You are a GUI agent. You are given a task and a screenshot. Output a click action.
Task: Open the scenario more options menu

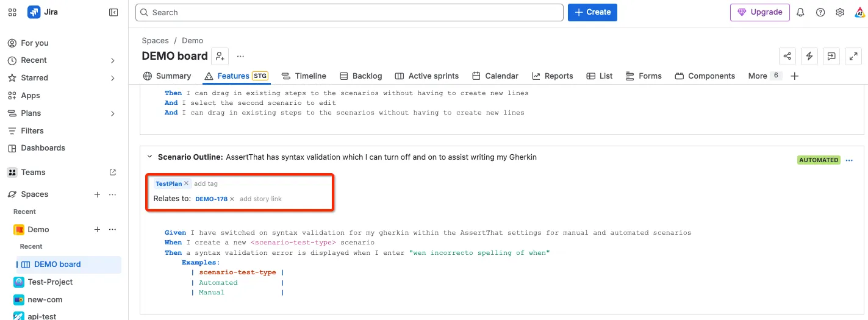click(849, 160)
